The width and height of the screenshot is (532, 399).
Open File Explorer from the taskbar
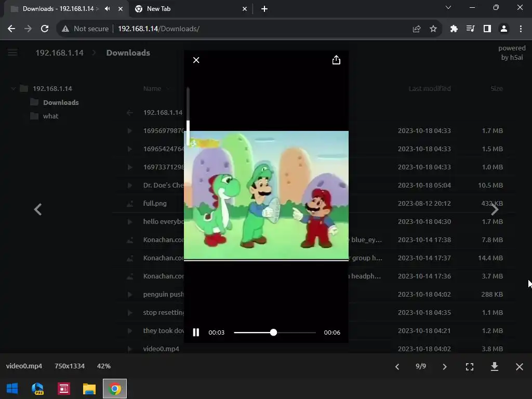pos(89,389)
